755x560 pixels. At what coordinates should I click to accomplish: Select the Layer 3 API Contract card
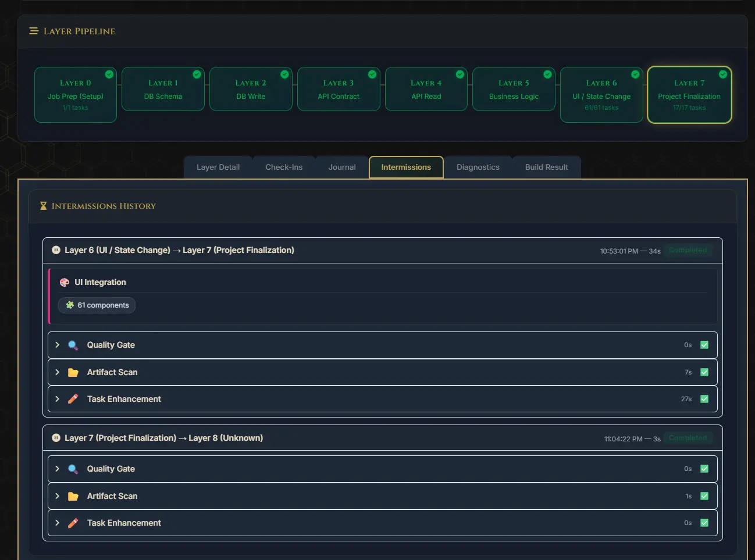pyautogui.click(x=339, y=89)
